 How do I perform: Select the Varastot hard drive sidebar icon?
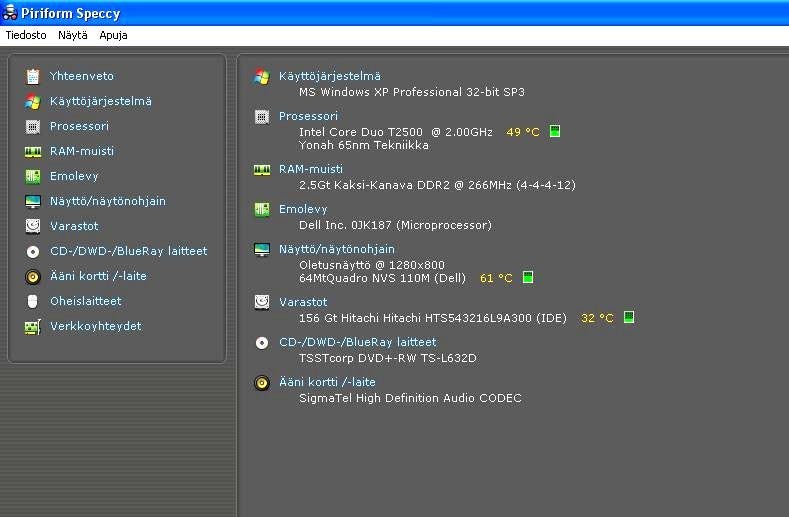click(x=33, y=226)
